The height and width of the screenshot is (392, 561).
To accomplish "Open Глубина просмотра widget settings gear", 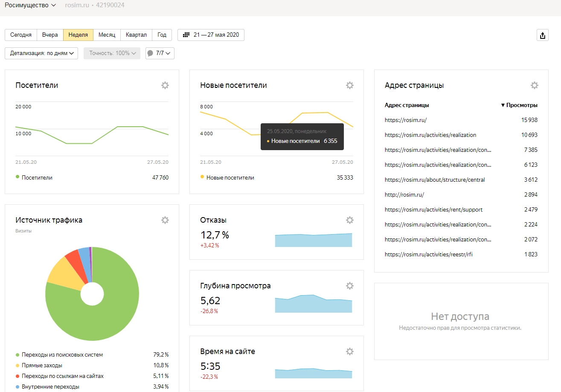I will click(350, 286).
